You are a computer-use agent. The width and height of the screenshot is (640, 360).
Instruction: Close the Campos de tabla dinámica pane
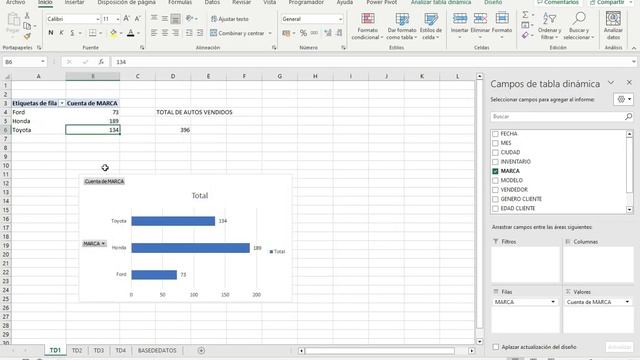629,83
